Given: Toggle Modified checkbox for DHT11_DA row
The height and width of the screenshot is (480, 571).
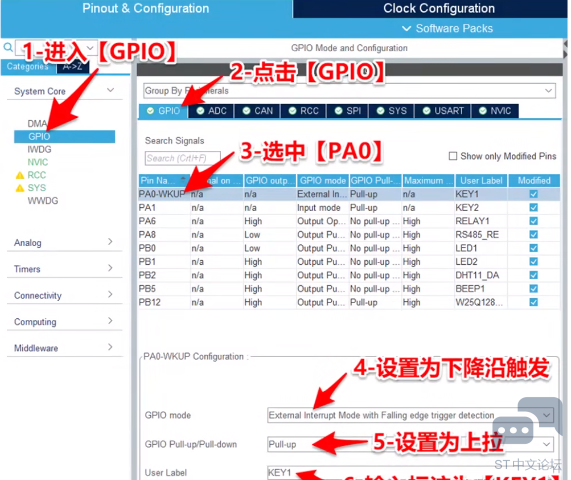Looking at the screenshot, I should (x=533, y=275).
